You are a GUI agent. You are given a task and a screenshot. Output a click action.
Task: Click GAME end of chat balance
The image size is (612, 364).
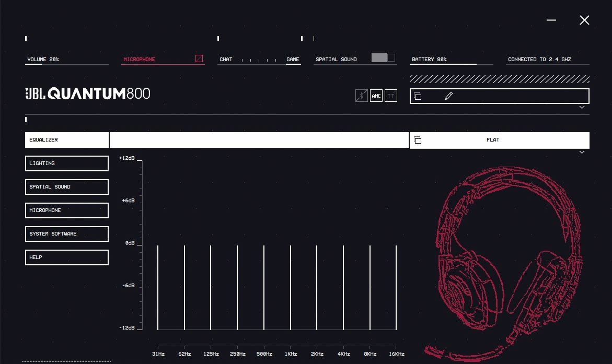click(293, 60)
